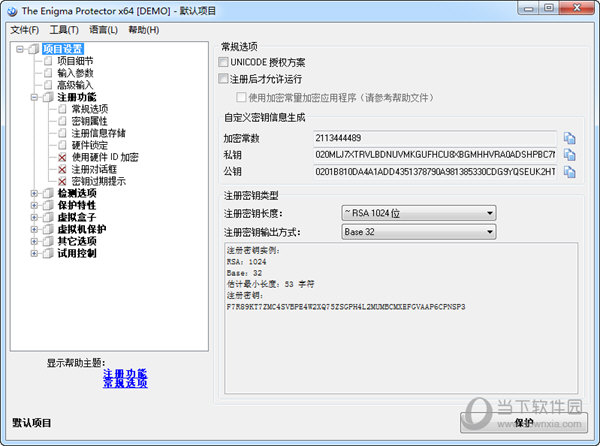Expand the 虚拟机保护 tree branch
The width and height of the screenshot is (600, 446).
pos(34,229)
